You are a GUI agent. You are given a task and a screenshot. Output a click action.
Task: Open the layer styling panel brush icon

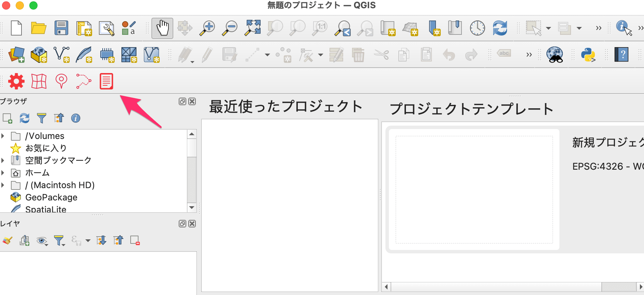coord(8,240)
